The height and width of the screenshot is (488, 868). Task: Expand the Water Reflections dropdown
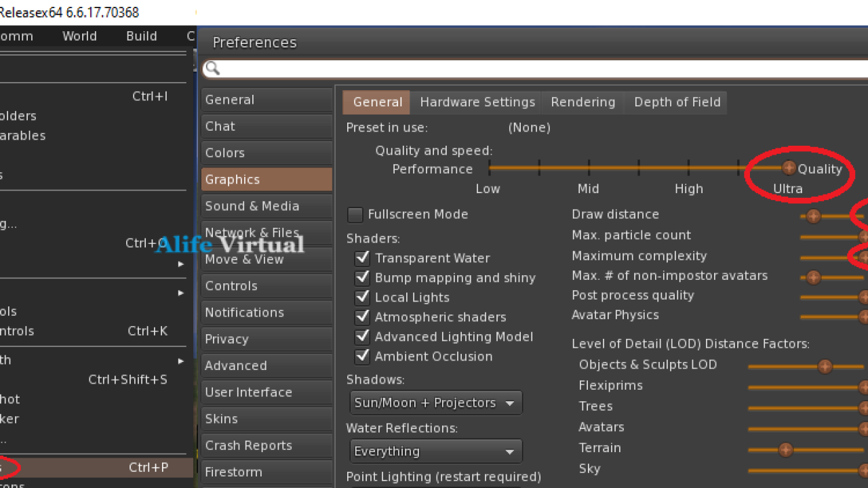[x=436, y=451]
